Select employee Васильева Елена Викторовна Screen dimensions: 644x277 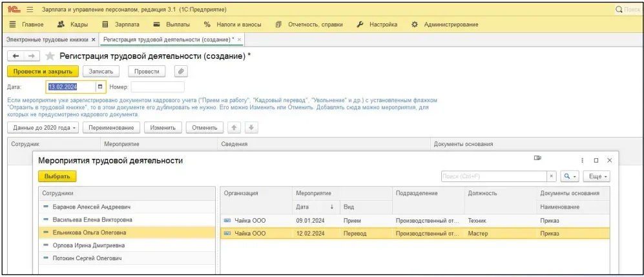(127, 220)
